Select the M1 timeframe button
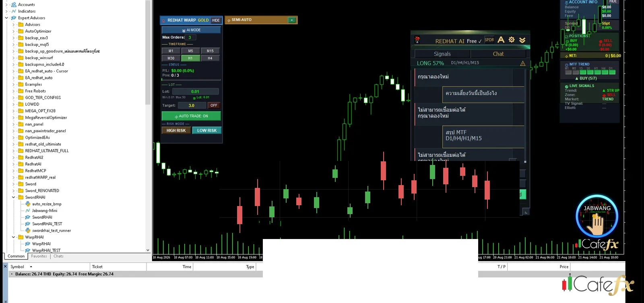644x303 pixels. click(x=171, y=51)
